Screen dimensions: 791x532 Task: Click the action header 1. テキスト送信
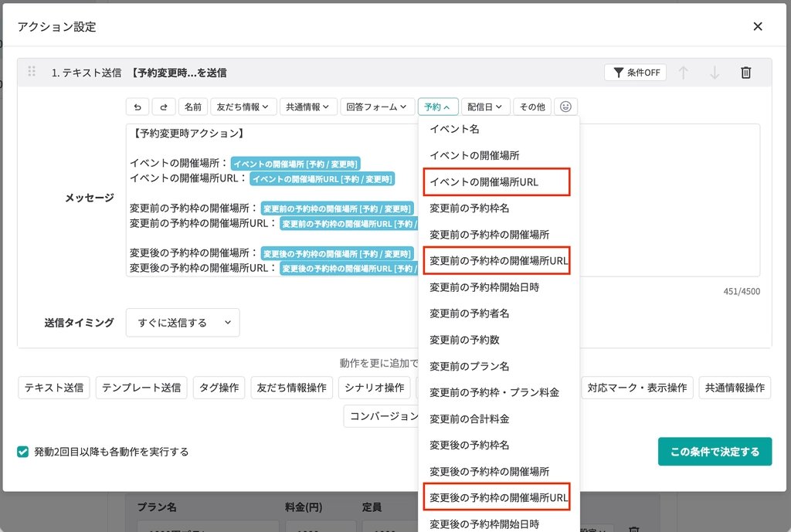[87, 73]
